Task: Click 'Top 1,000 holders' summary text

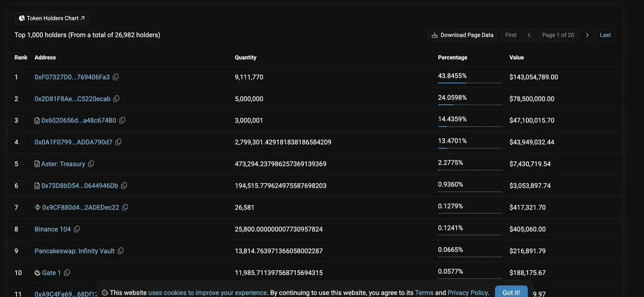Action: pos(87,35)
